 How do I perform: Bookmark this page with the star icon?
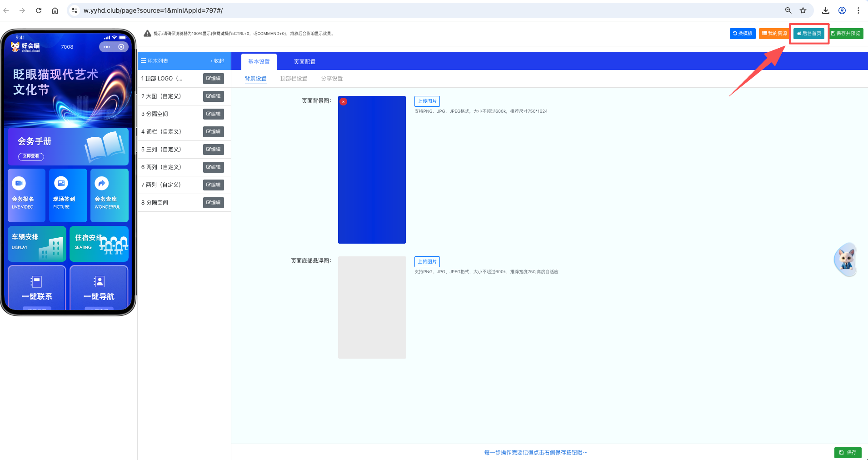(803, 10)
